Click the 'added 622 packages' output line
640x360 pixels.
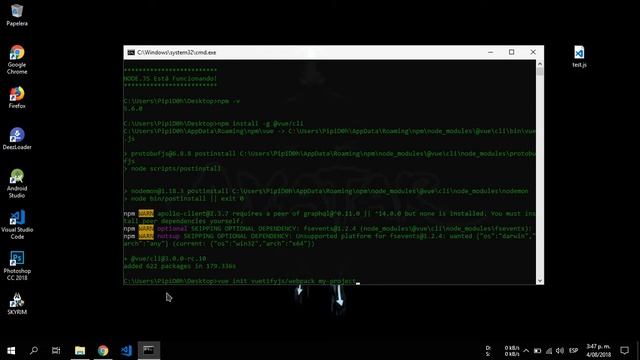[180, 266]
